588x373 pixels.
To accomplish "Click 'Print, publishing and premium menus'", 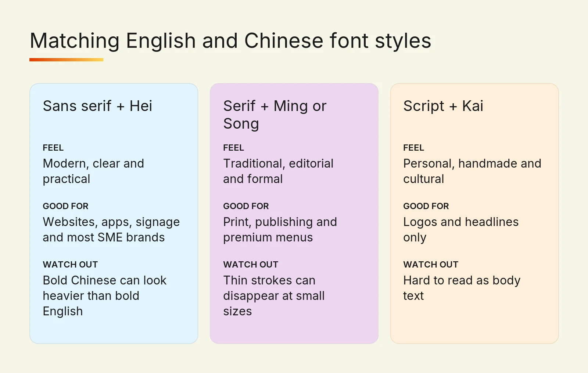I will 280,229.
